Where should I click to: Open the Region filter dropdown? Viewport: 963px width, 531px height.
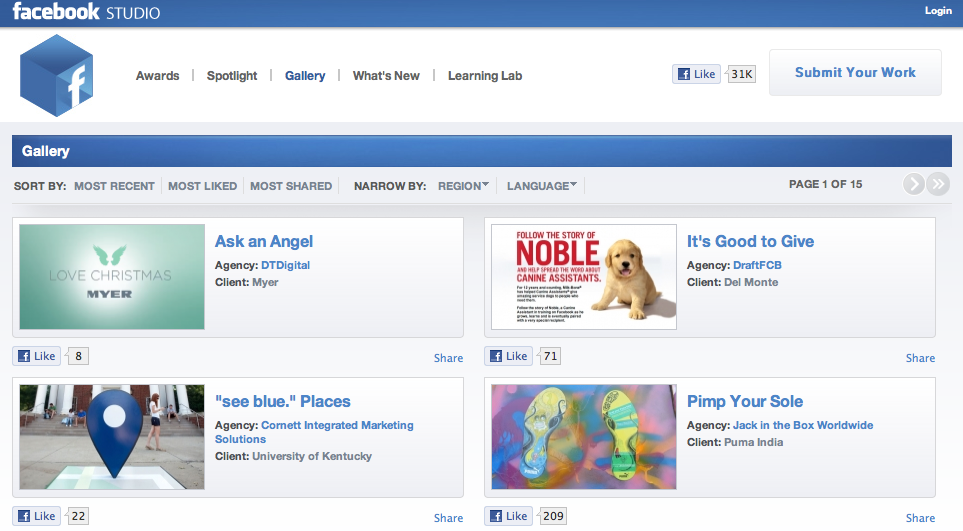[463, 185]
